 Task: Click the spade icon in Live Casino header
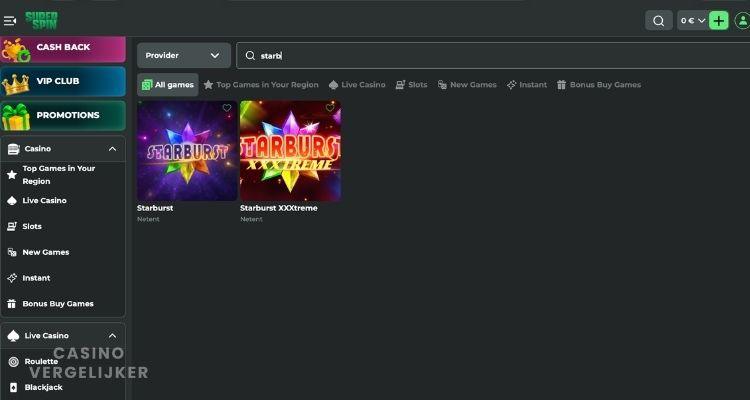[13, 336]
